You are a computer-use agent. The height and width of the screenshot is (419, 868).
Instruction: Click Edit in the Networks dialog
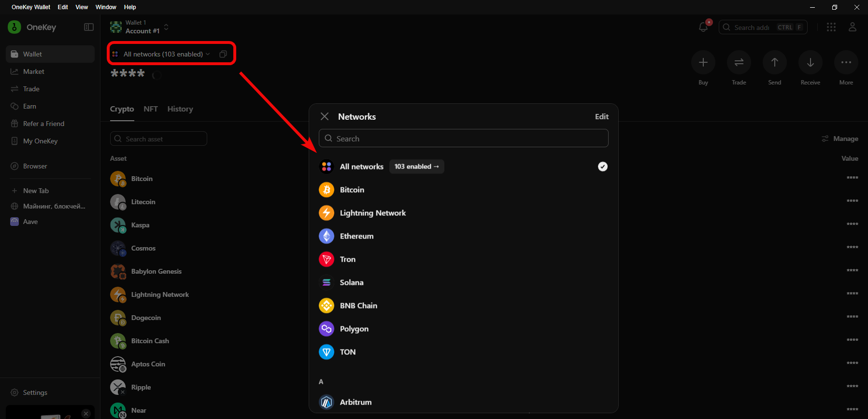[602, 116]
